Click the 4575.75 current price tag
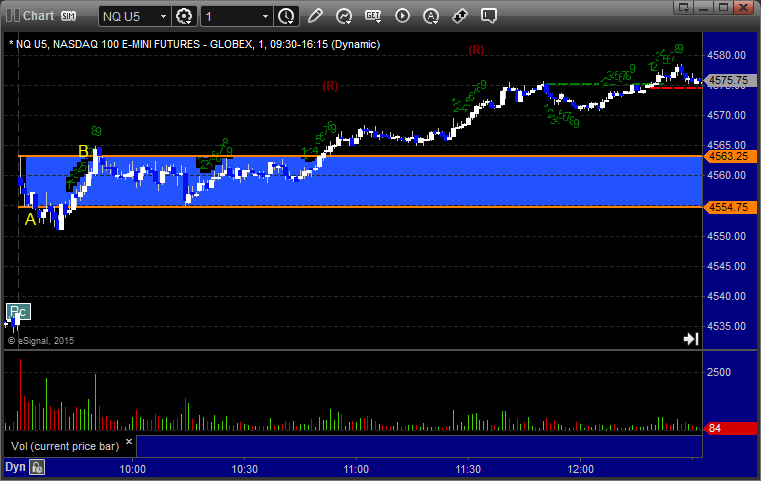The image size is (761, 481). coord(729,80)
